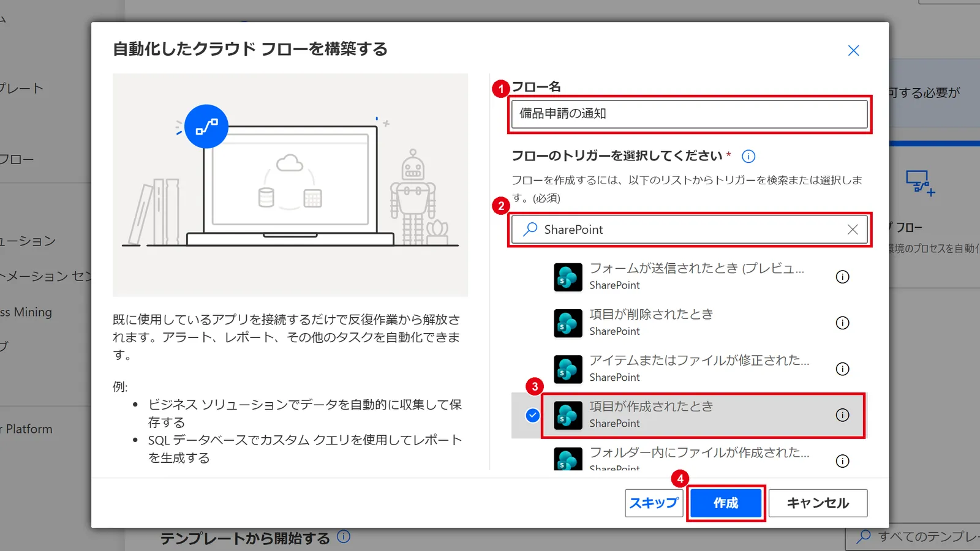Select アイテムまたはファイルが修正された trigger
Image resolution: width=980 pixels, height=551 pixels.
tap(689, 369)
